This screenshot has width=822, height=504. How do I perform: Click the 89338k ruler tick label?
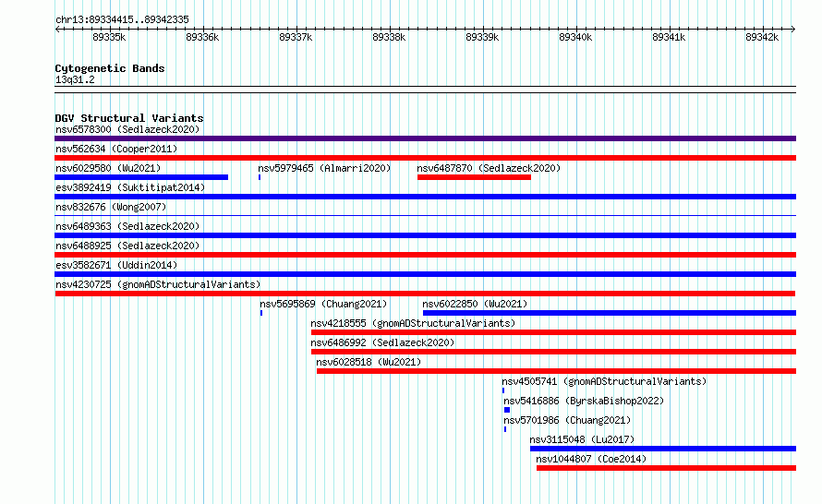pos(389,37)
